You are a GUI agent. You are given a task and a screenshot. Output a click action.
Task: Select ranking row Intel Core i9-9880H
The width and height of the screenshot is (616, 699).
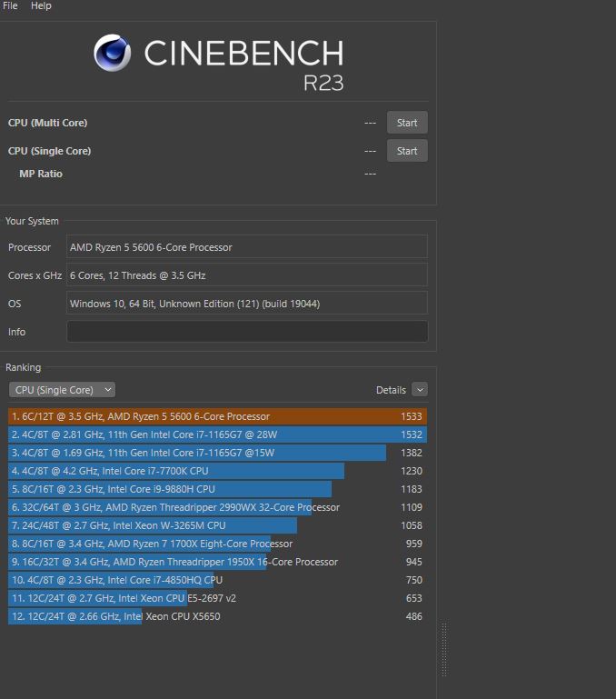(217, 489)
